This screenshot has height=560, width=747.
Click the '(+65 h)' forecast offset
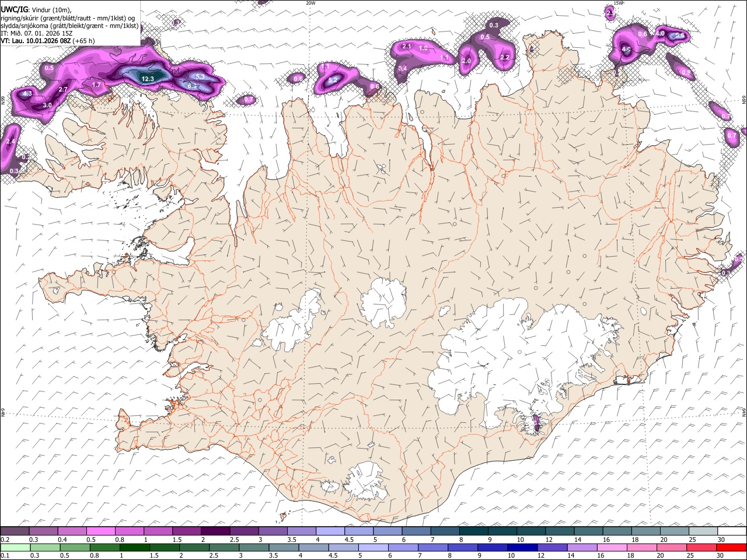click(x=84, y=41)
